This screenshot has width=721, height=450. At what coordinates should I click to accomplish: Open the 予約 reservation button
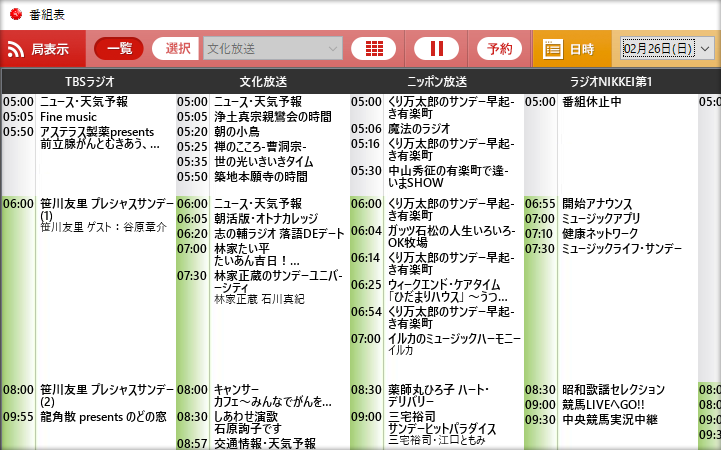pos(499,48)
